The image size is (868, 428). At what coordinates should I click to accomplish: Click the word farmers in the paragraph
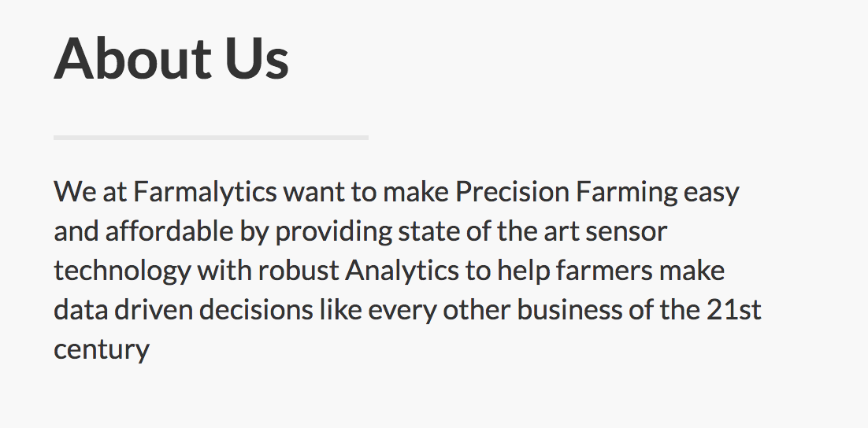click(604, 271)
